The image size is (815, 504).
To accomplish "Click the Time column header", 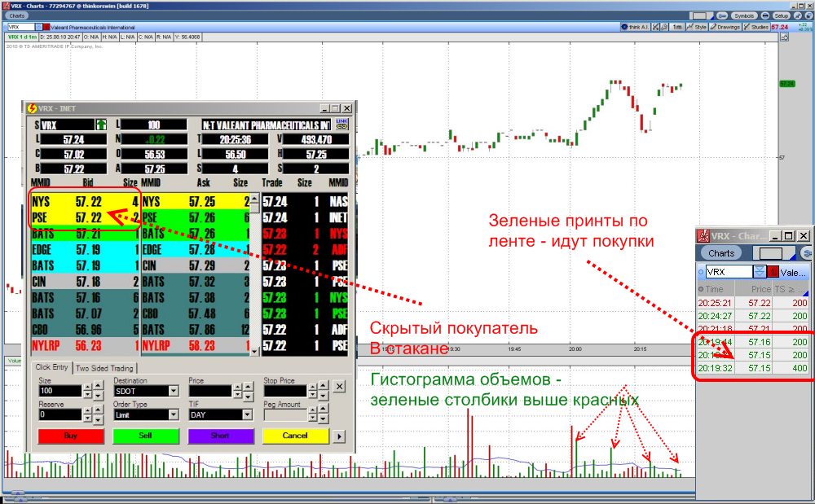I will [x=714, y=289].
